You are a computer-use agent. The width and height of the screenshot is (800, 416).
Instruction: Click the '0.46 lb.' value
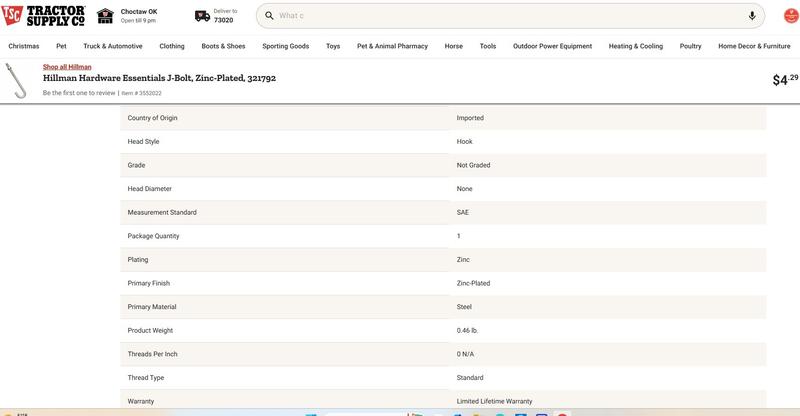pos(467,331)
